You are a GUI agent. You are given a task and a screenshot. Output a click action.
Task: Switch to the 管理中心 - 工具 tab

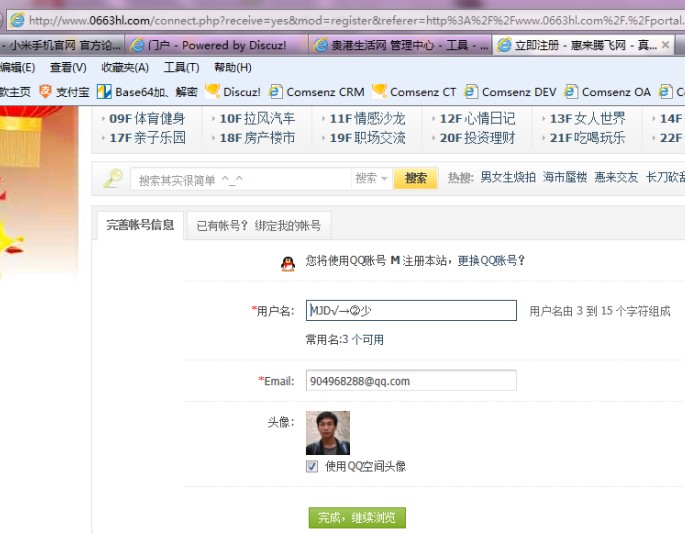401,45
